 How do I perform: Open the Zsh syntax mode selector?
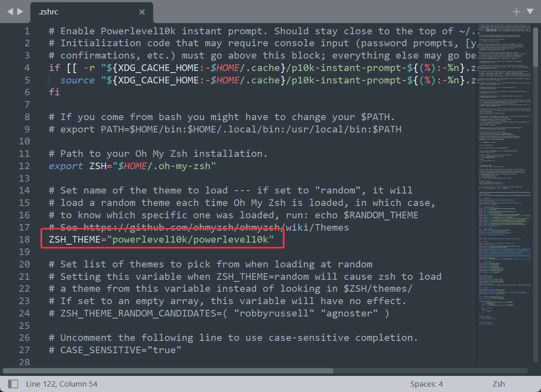498,384
